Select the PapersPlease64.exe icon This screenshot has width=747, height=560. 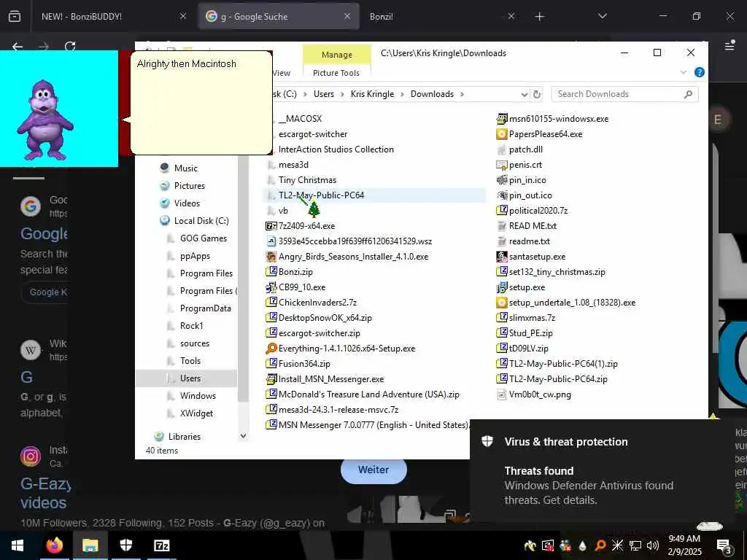click(502, 134)
